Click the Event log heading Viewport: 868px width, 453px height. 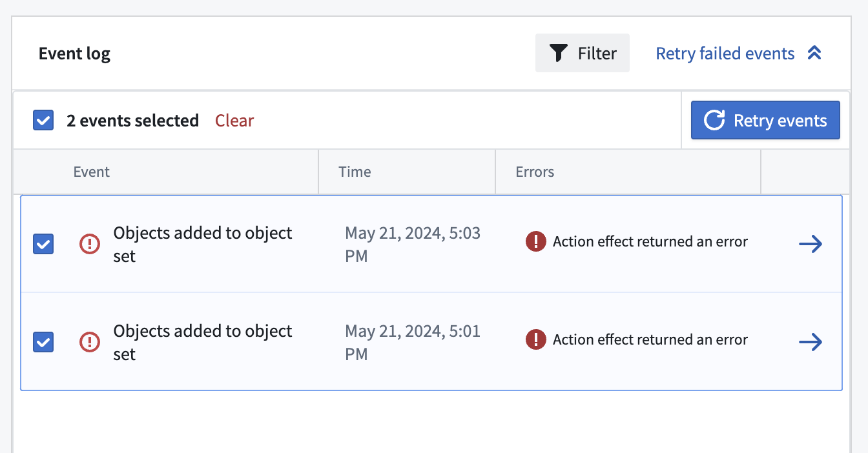pyautogui.click(x=74, y=53)
